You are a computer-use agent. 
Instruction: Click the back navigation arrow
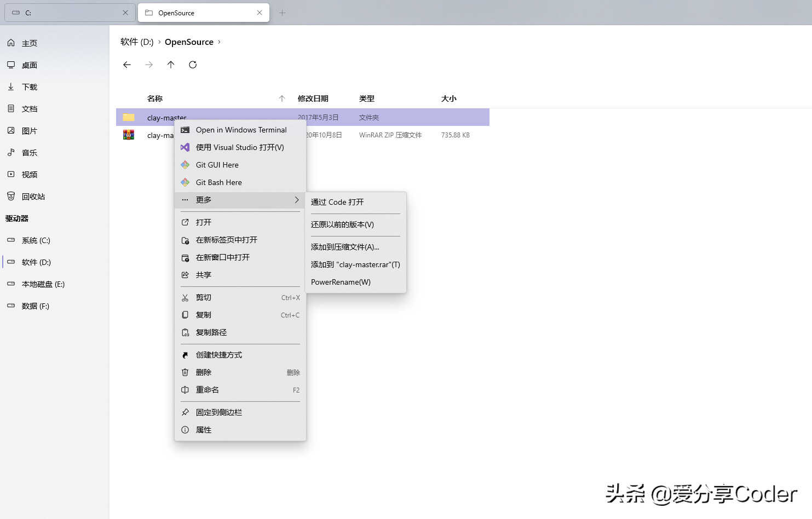pyautogui.click(x=127, y=65)
